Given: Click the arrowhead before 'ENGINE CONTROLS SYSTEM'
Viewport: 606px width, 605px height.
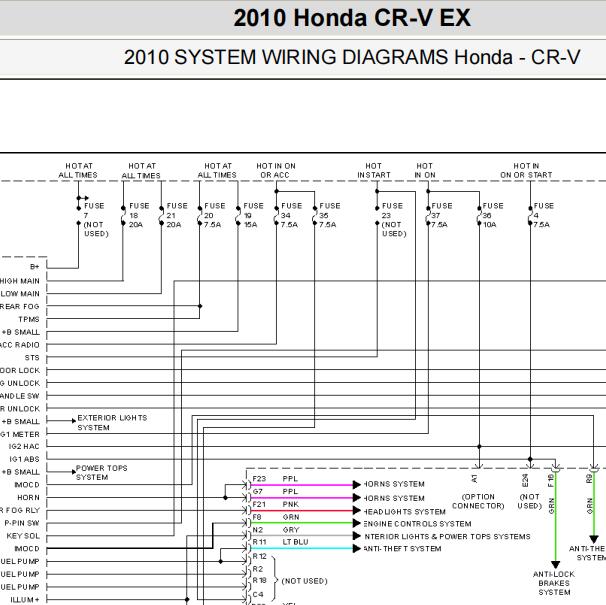Looking at the screenshot, I should (x=357, y=523).
